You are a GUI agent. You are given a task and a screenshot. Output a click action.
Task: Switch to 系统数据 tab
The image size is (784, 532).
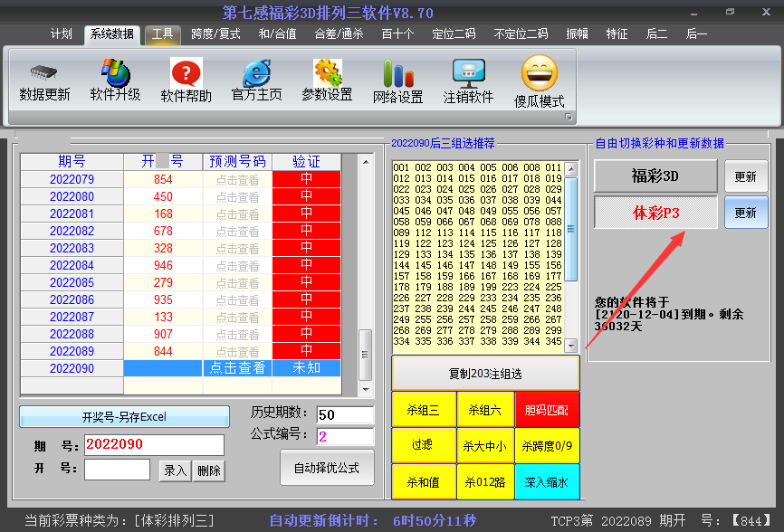tap(112, 34)
